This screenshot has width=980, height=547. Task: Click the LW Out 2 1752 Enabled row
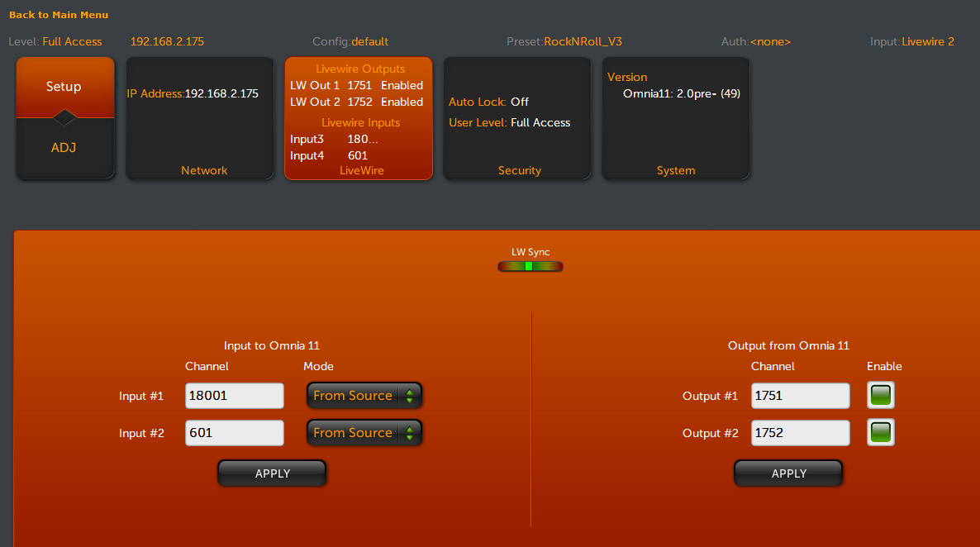(x=357, y=102)
